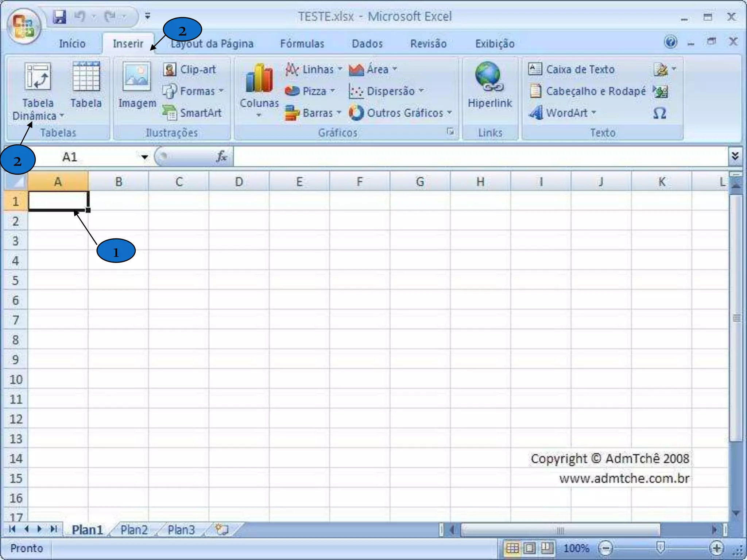Switch to Page Layout view button

[530, 548]
